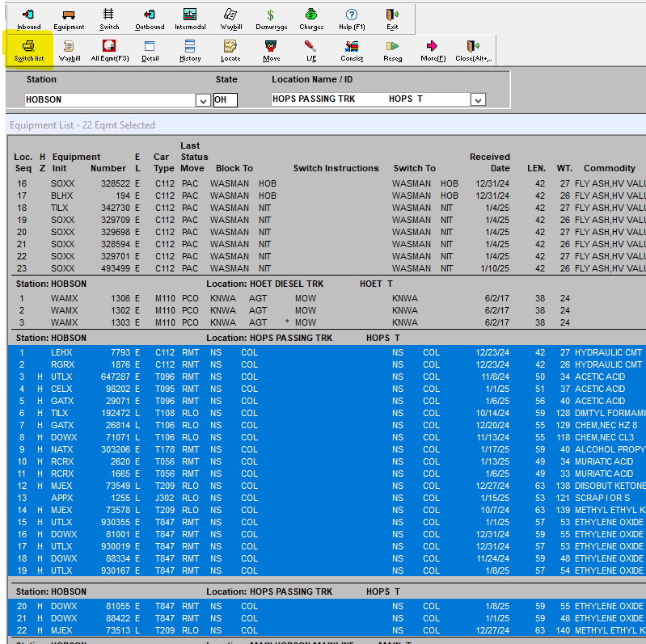Expand the Location Name / ID dropdown
This screenshot has height=644, width=646.
click(x=478, y=99)
